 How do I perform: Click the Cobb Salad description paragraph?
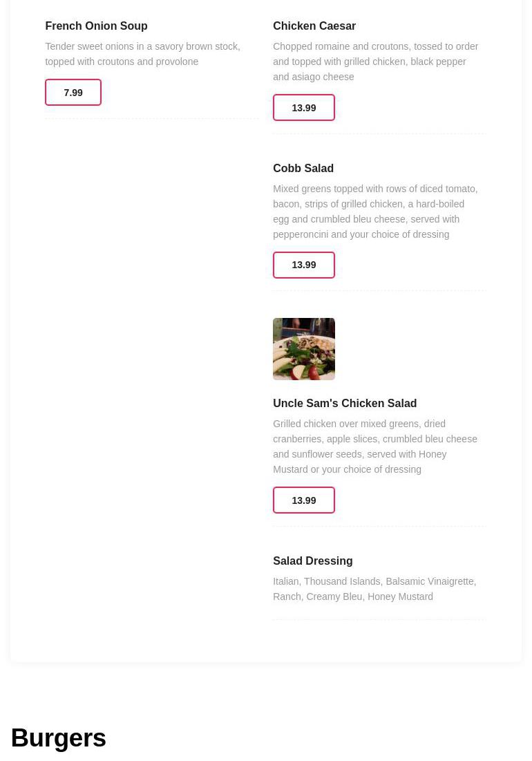375,212
